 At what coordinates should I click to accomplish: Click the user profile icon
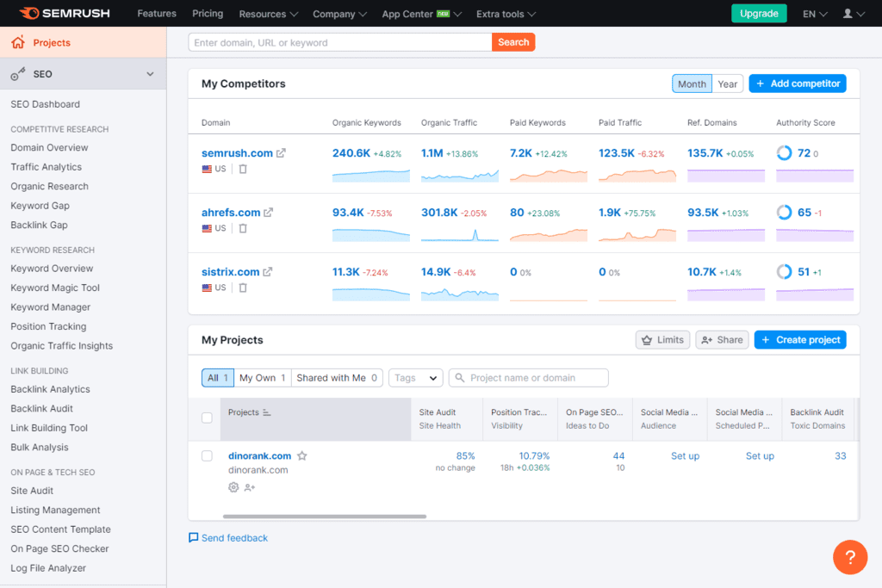pyautogui.click(x=848, y=14)
